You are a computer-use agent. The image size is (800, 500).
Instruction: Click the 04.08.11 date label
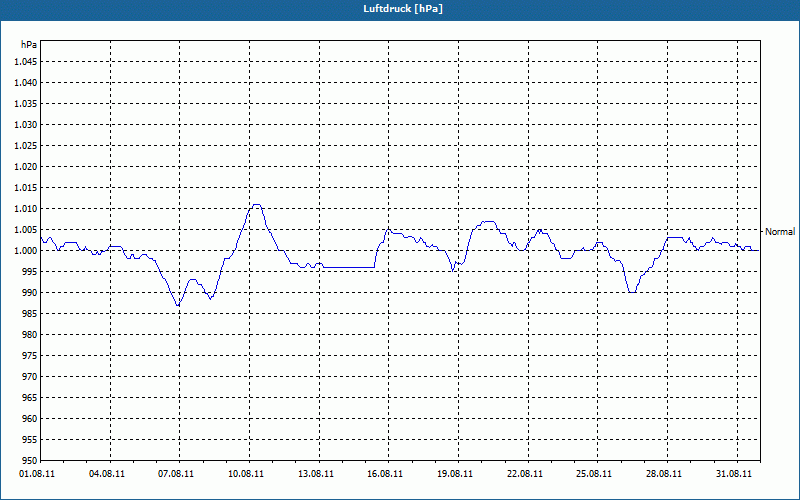click(107, 474)
